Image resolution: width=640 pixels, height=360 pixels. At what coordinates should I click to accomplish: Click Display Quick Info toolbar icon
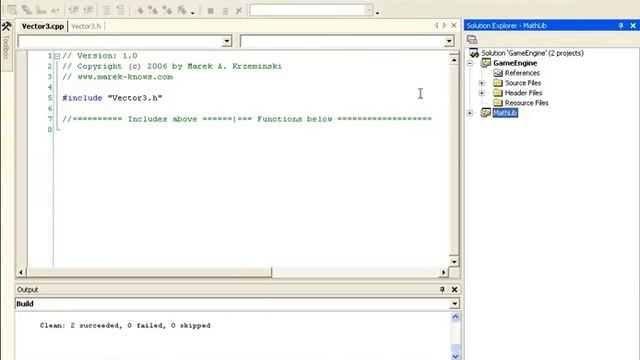click(x=41, y=10)
